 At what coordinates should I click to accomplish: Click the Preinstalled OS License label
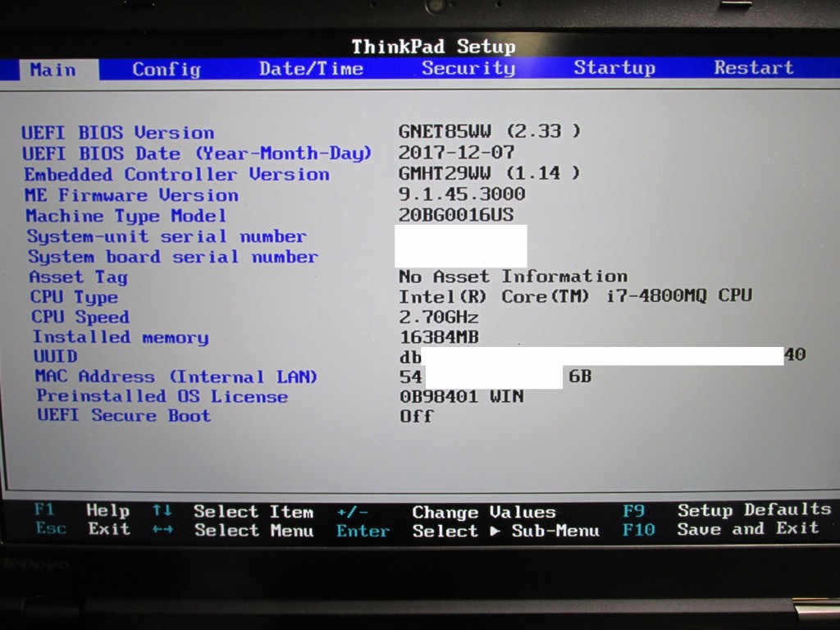(x=162, y=396)
